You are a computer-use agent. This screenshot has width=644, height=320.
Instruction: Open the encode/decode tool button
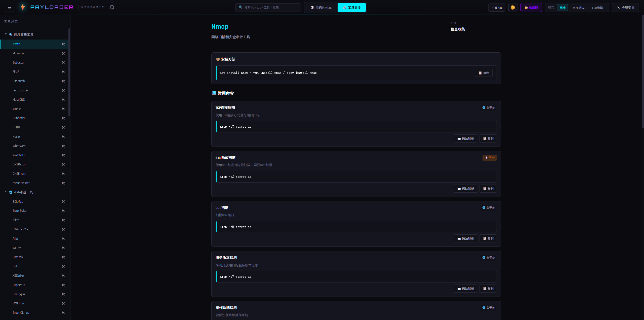coord(531,8)
